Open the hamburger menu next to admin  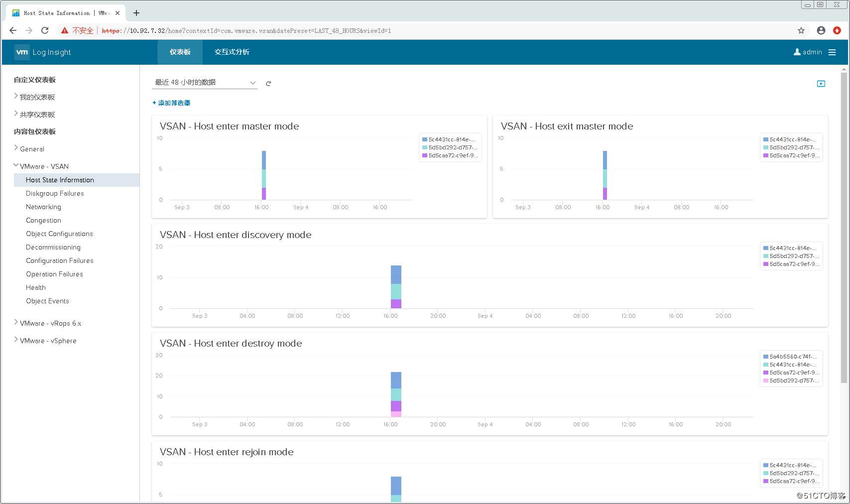pos(832,52)
